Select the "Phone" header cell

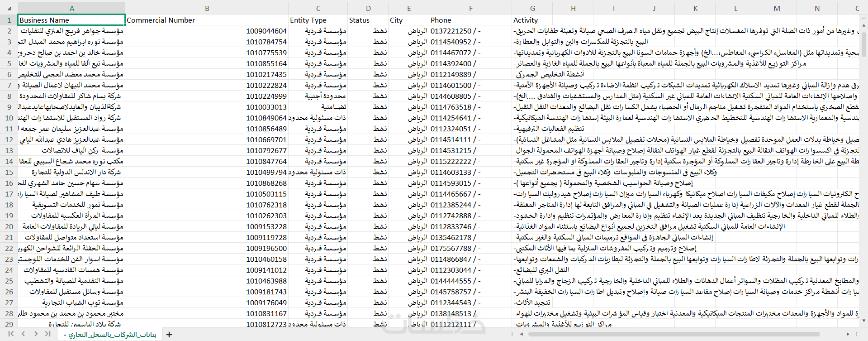pos(470,20)
